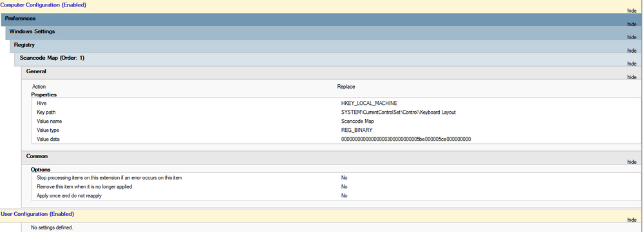Screen dimensions: 644x232
Task: Click No beside Stop processing items
Action: (x=344, y=178)
